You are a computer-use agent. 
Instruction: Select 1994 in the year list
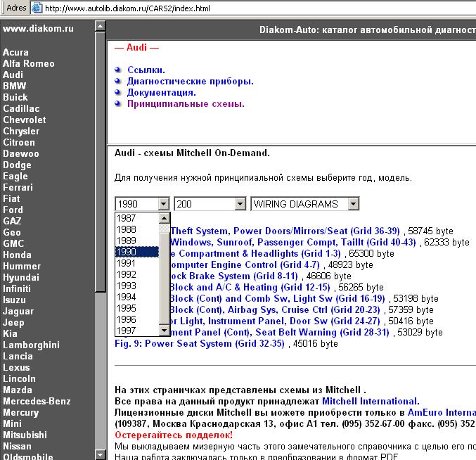(137, 297)
